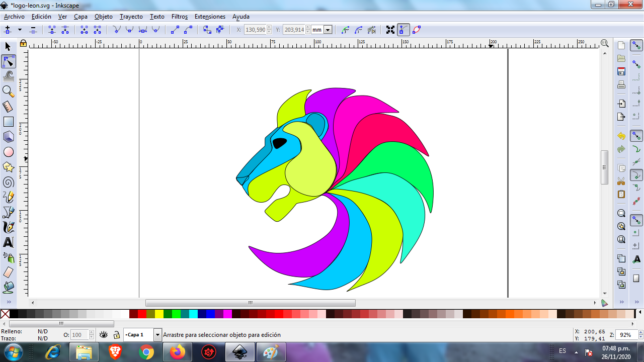This screenshot has width=644, height=362.
Task: Toggle show path outline button
Action: [417, 30]
